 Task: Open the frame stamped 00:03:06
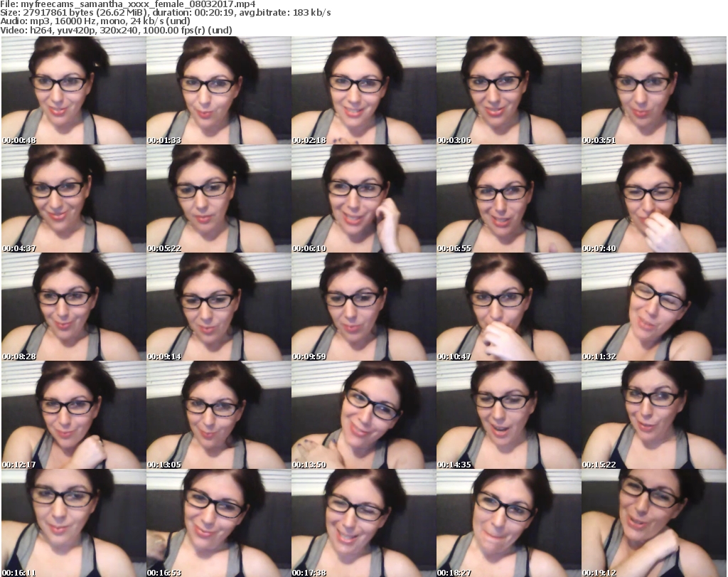pyautogui.click(x=509, y=90)
